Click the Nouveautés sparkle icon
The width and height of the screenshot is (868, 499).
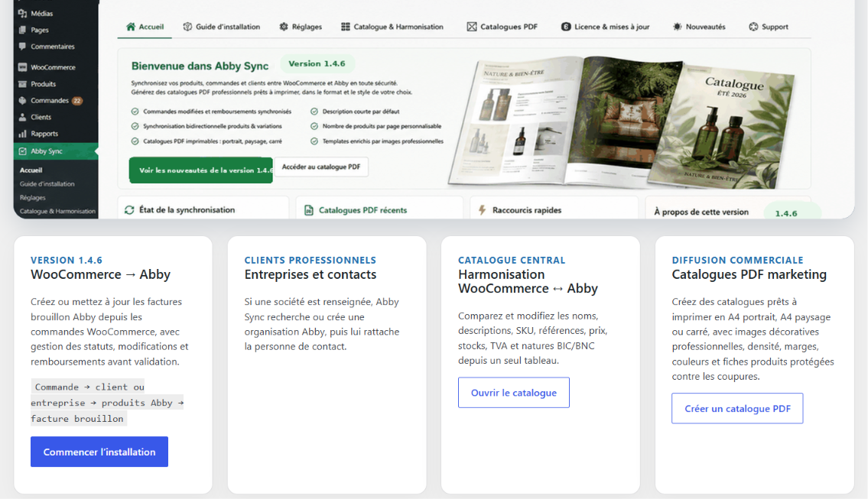(x=677, y=27)
